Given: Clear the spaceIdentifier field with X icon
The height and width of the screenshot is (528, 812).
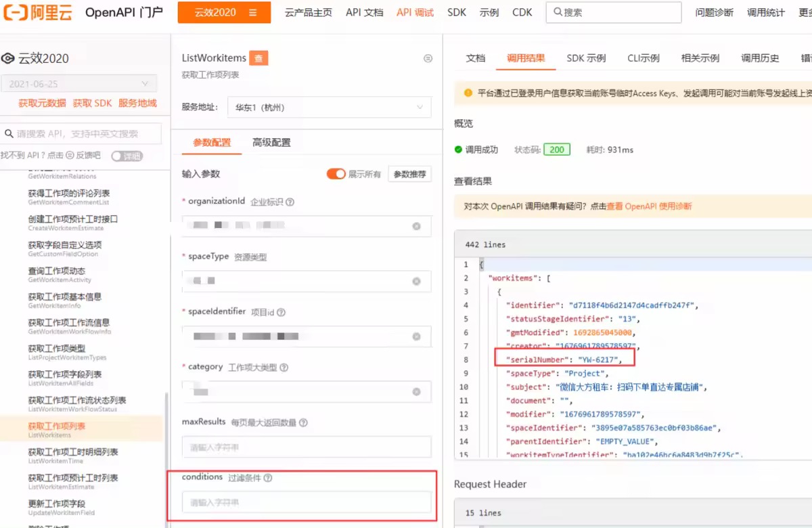Looking at the screenshot, I should click(417, 336).
